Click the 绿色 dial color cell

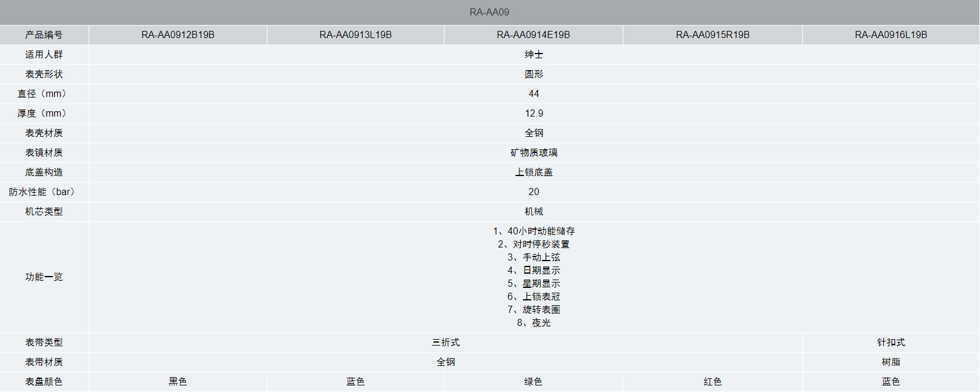[x=533, y=381]
